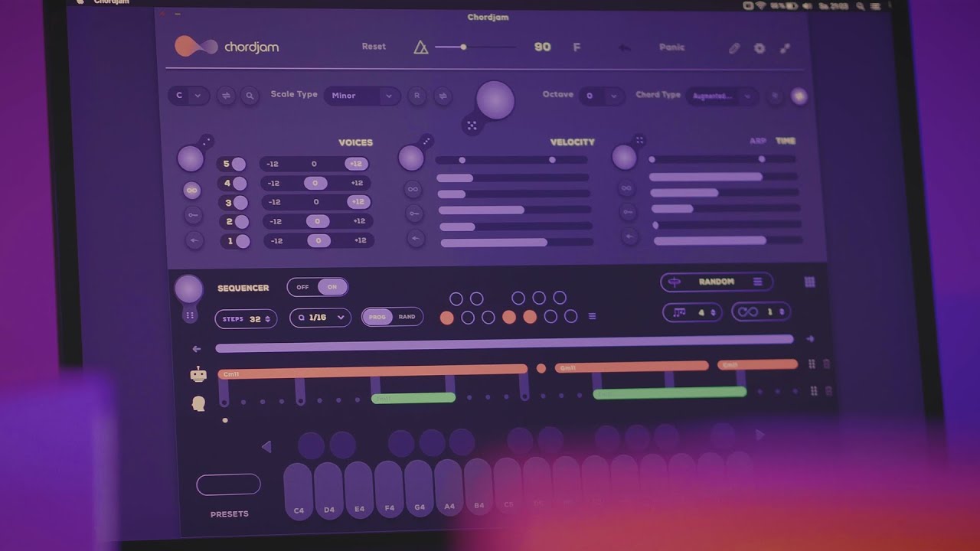Open the root key C dropdown

click(188, 96)
